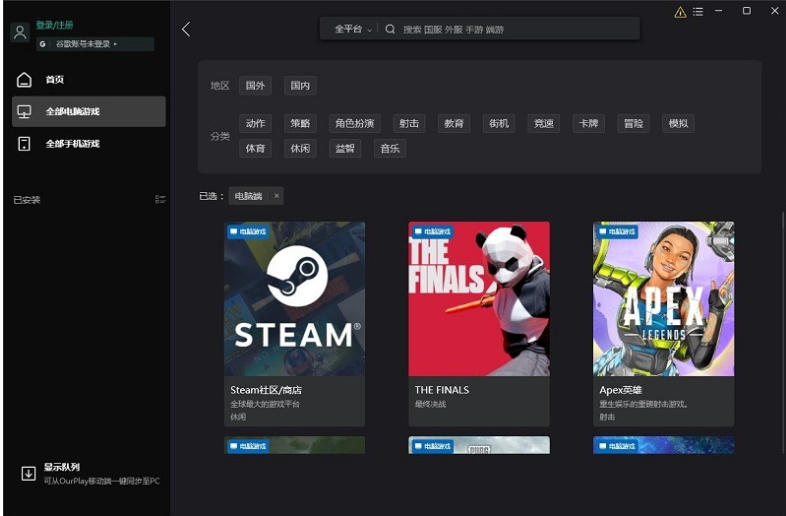Toggle the 射击 category filter
Image resolution: width=786 pixels, height=516 pixels.
tap(409, 124)
